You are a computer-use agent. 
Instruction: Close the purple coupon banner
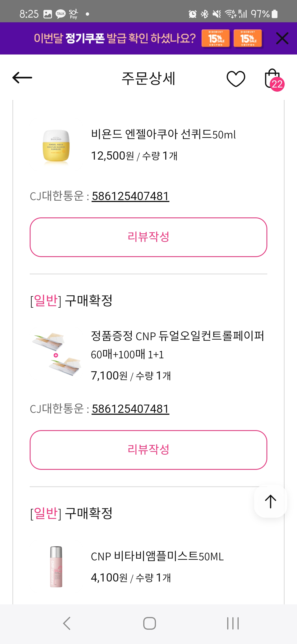tap(282, 38)
